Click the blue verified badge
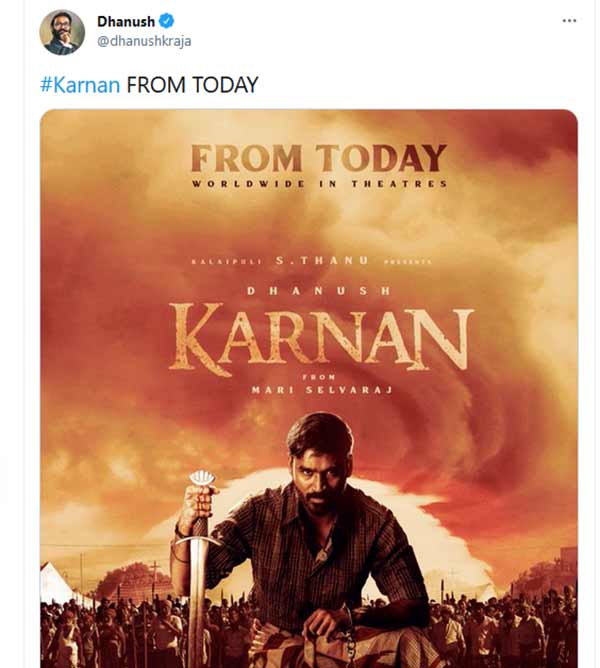Image resolution: width=600 pixels, height=668 pixels. tap(167, 21)
